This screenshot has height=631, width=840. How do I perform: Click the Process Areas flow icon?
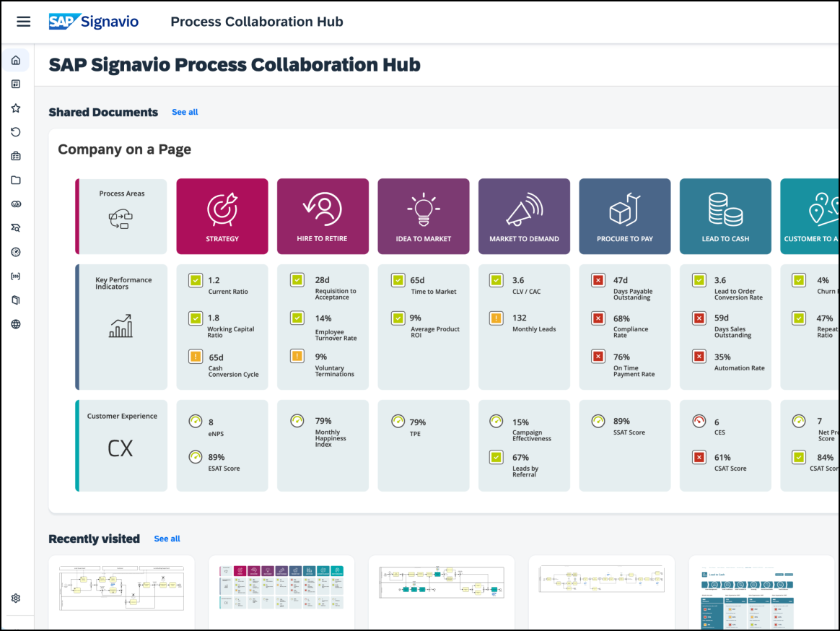click(x=121, y=219)
